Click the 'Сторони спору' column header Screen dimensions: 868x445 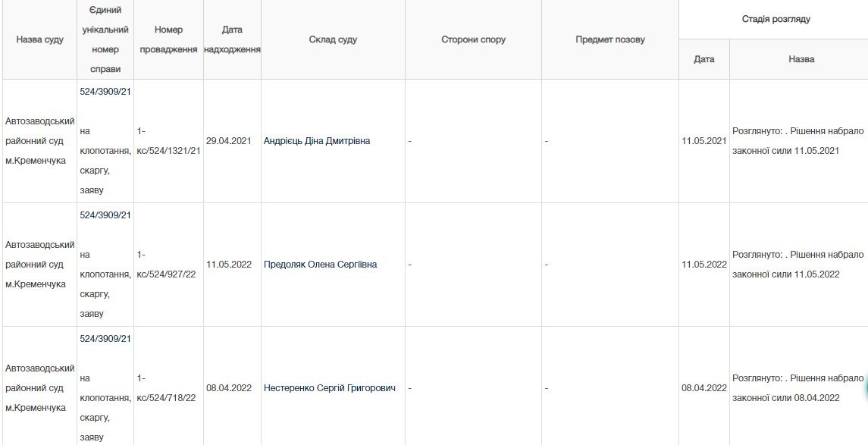(473, 39)
